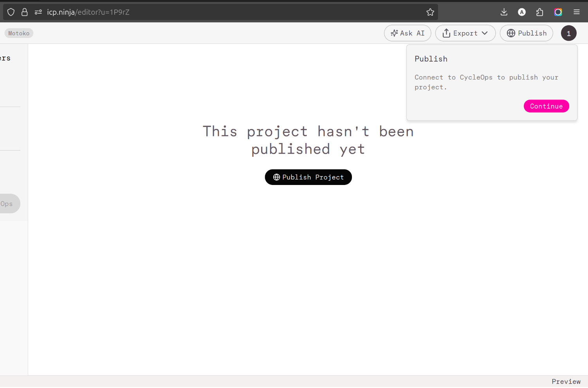Image resolution: width=588 pixels, height=388 pixels.
Task: Click the Firefox account avatar icon
Action: pyautogui.click(x=522, y=12)
